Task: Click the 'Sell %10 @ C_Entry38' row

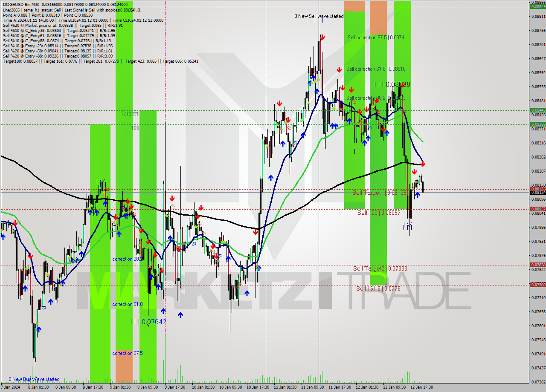Action: [x=59, y=30]
